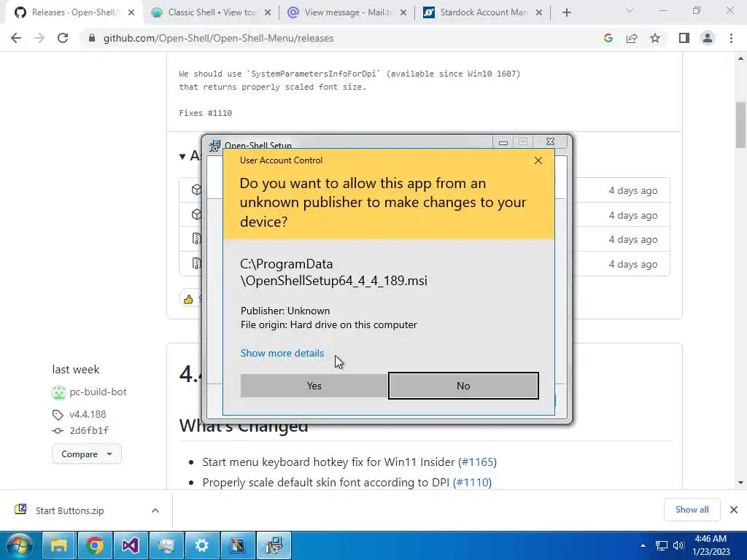Click the address bar URL field
Screen dimensions: 747x560
point(218,38)
